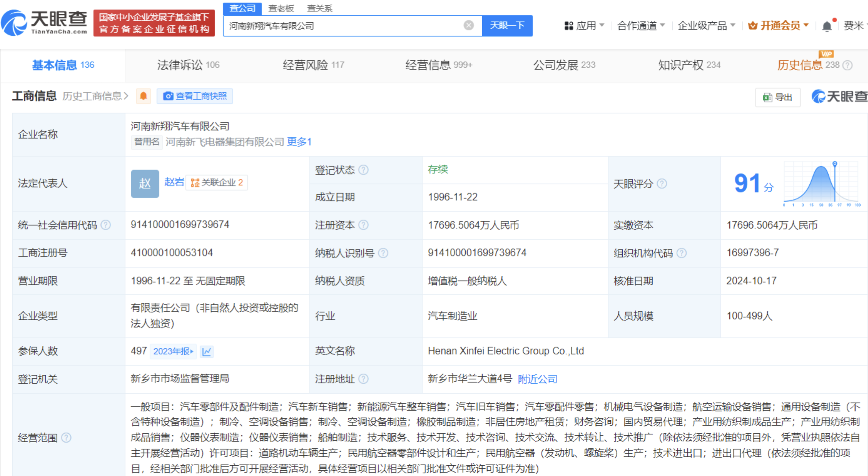
Task: Click the orange bell alert icon
Action: click(143, 96)
